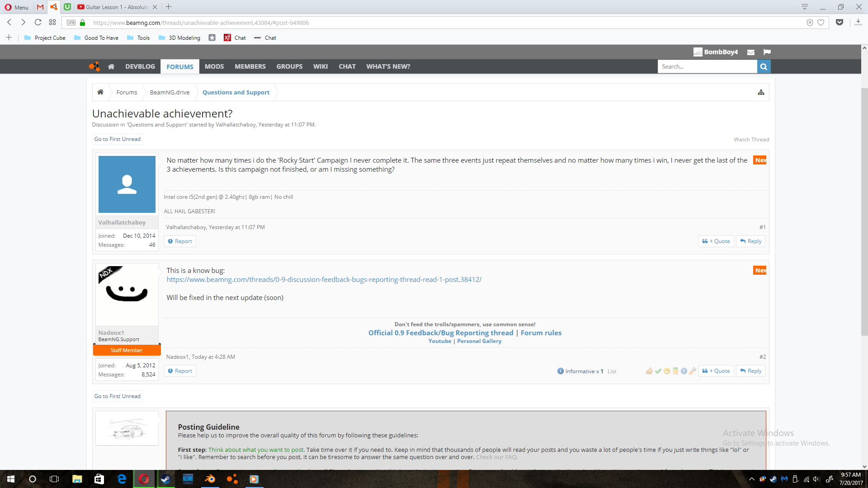Rate post with green checkmark Agree icon
The image size is (868, 488).
(x=658, y=371)
